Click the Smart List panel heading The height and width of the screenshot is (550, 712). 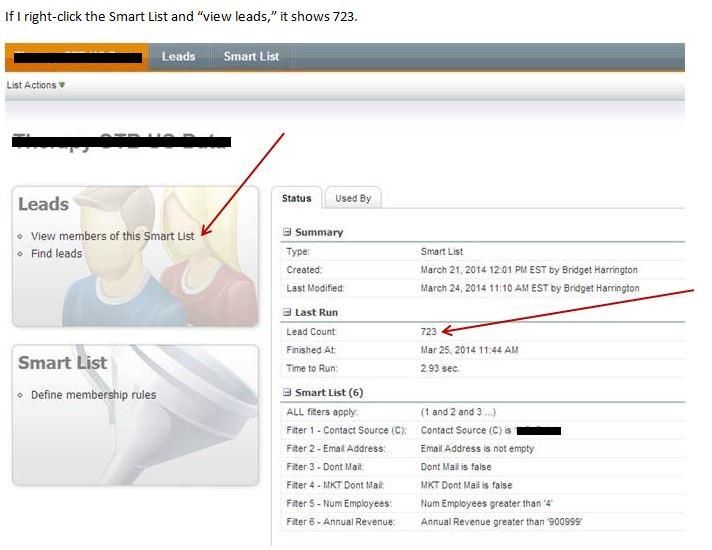coord(62,363)
